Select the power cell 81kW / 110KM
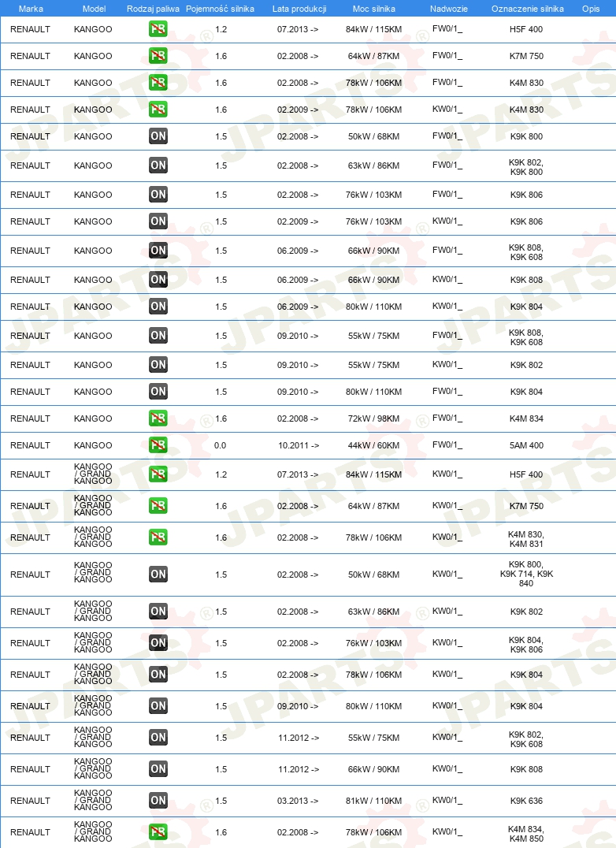Screen dimensions: 616x848 click(374, 801)
